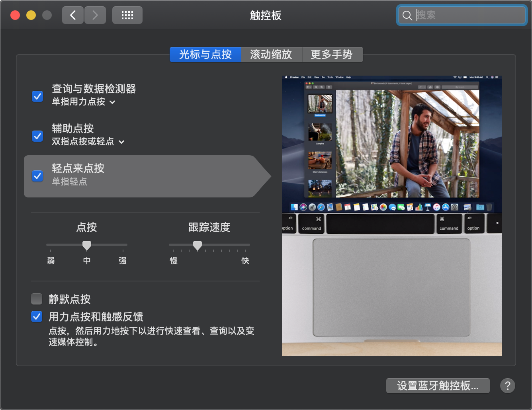Click the Finder icon in the preview Dock
The width and height of the screenshot is (532, 410).
pos(294,207)
